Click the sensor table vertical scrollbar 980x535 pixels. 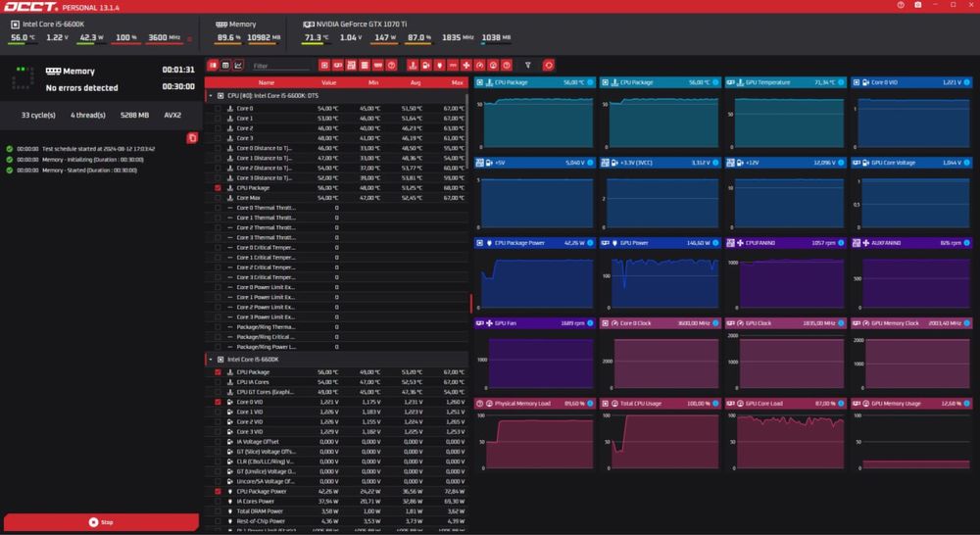(x=471, y=304)
